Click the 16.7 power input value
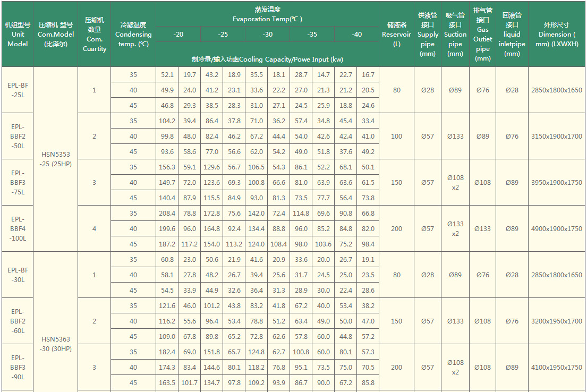The height and width of the screenshot is (392, 587). pyautogui.click(x=368, y=74)
